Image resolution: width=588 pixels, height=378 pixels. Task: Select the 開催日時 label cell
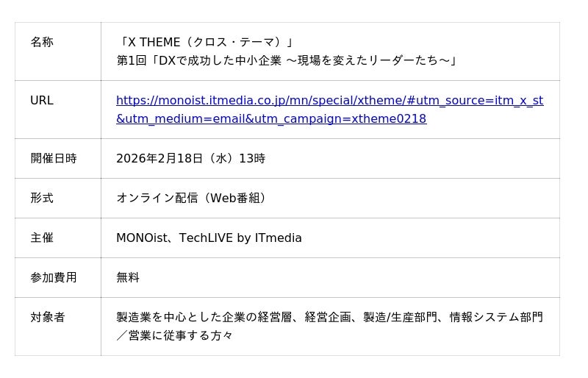pos(53,158)
